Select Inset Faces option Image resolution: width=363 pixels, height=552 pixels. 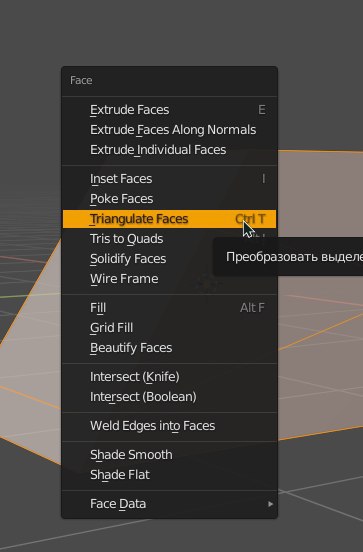click(x=169, y=179)
